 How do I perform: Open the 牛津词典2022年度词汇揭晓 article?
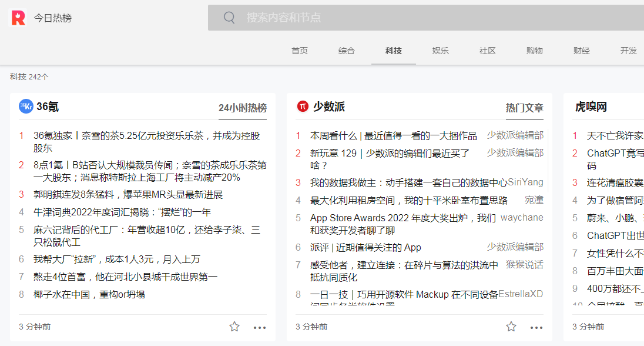tap(122, 212)
